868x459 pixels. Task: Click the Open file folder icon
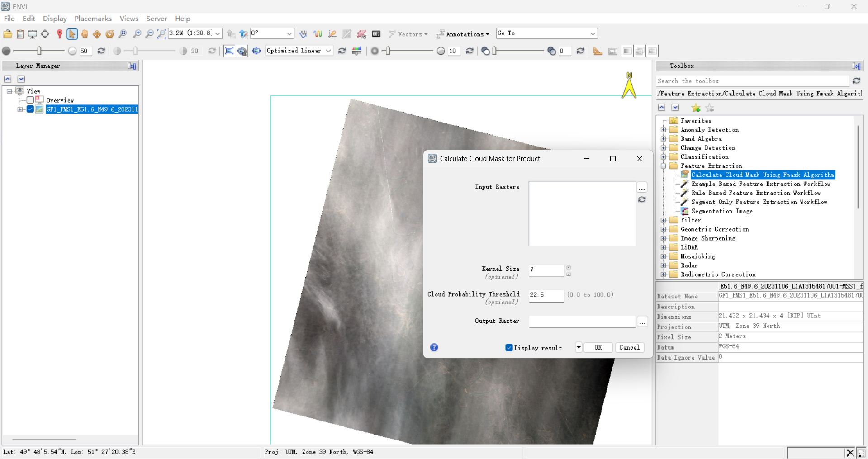click(x=8, y=34)
